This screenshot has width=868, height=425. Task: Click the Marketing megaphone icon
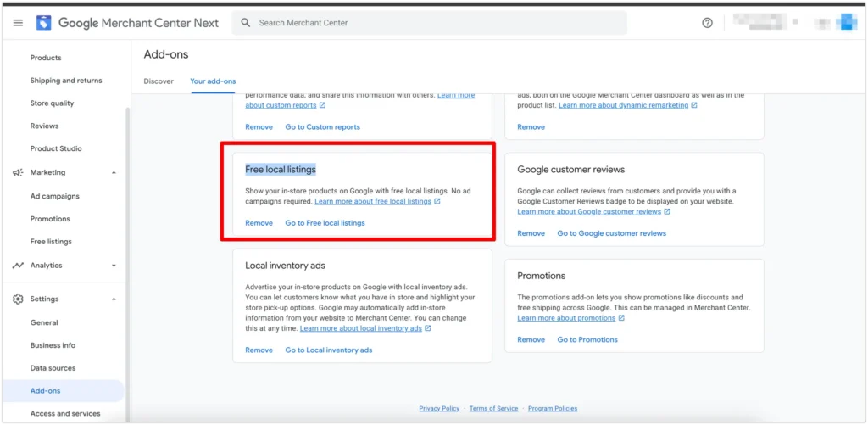click(x=18, y=172)
